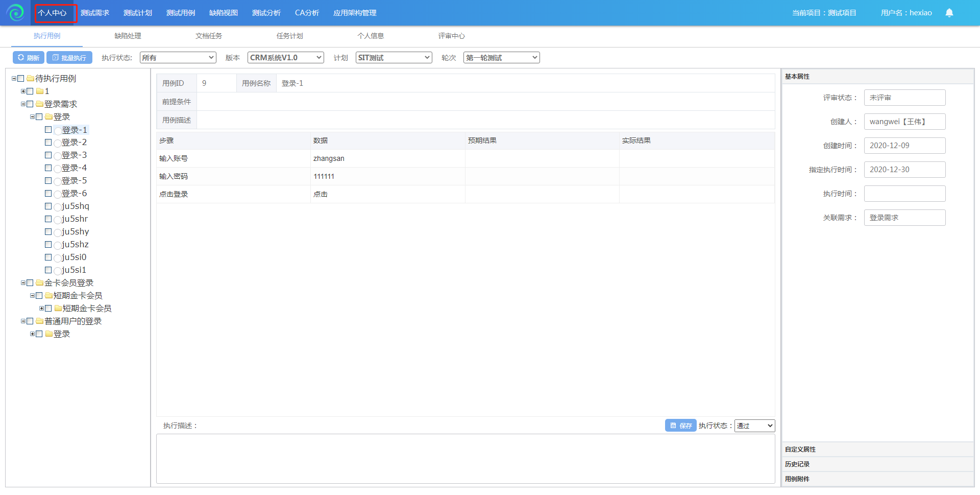Click the folder icon beside 金卡会员登录
Viewport: 980px width, 495px height.
click(x=39, y=283)
